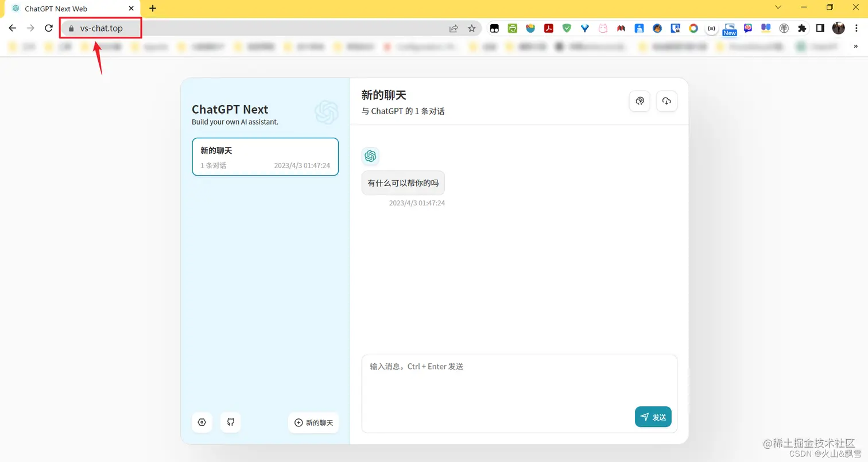Start a new chat with 新的聊天 button
This screenshot has height=462, width=868.
tap(313, 422)
